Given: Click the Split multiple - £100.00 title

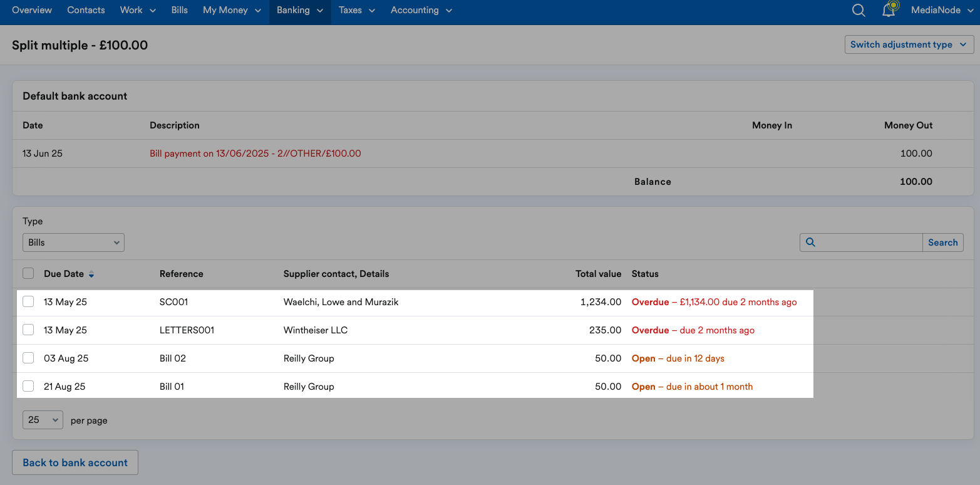Looking at the screenshot, I should (x=80, y=45).
